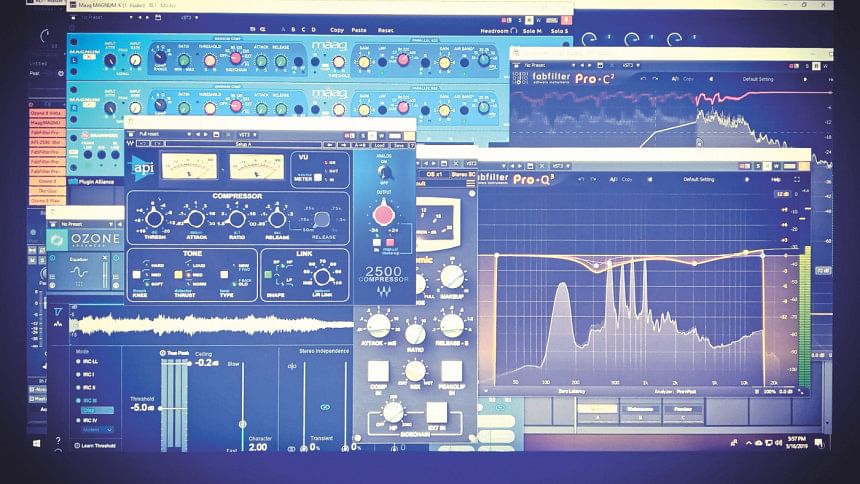
Task: Click the A->B copy button in the Waves toolbar
Action: 360,144
